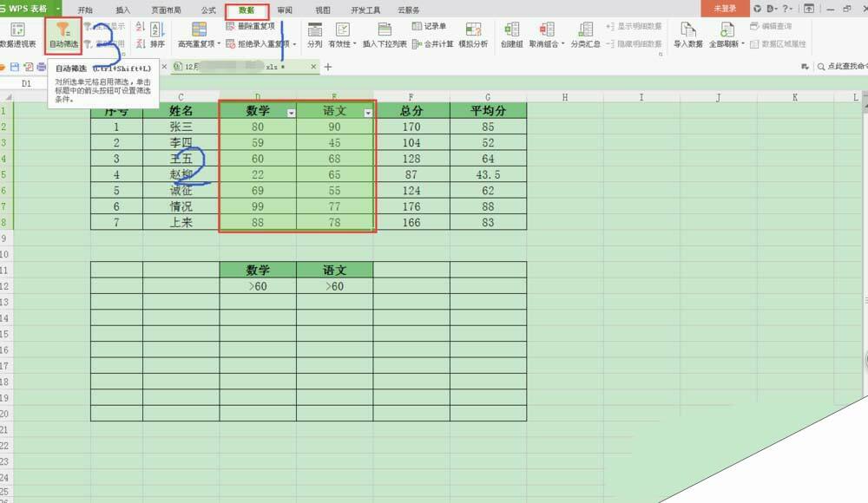Switch to the 页面布局 ribbon tab
The height and width of the screenshot is (503, 868).
166,10
